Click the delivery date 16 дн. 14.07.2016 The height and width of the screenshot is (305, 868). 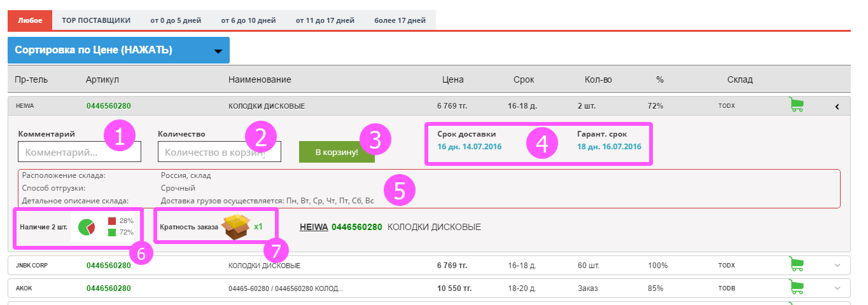470,147
